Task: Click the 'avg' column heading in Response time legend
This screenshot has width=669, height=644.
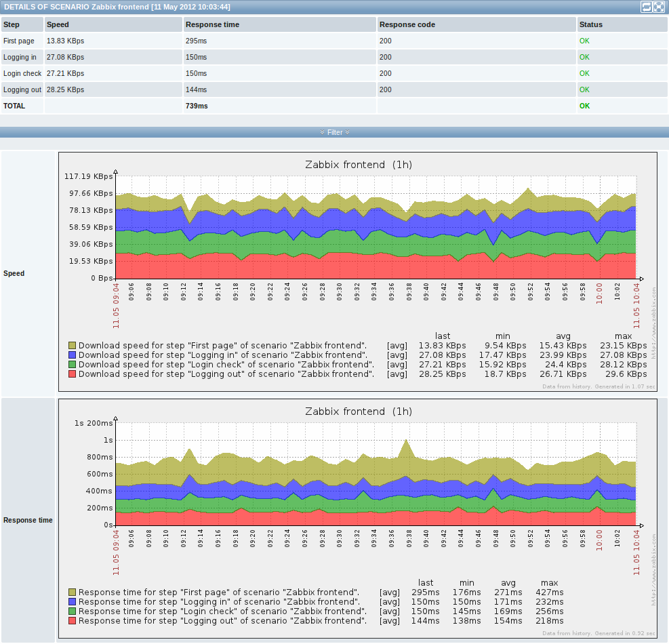Action: [x=508, y=582]
